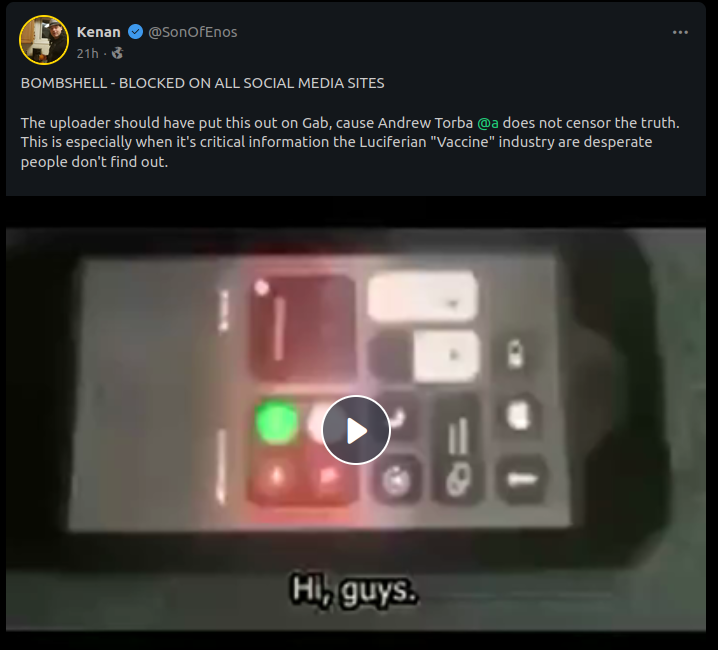
Task: Play the video with center play button
Action: tap(356, 430)
